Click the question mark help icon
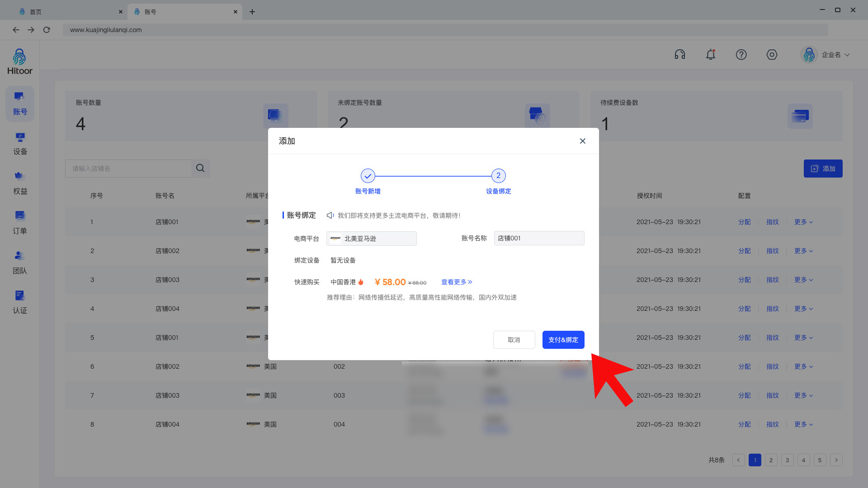Screen dimensions: 868x488 (741, 55)
